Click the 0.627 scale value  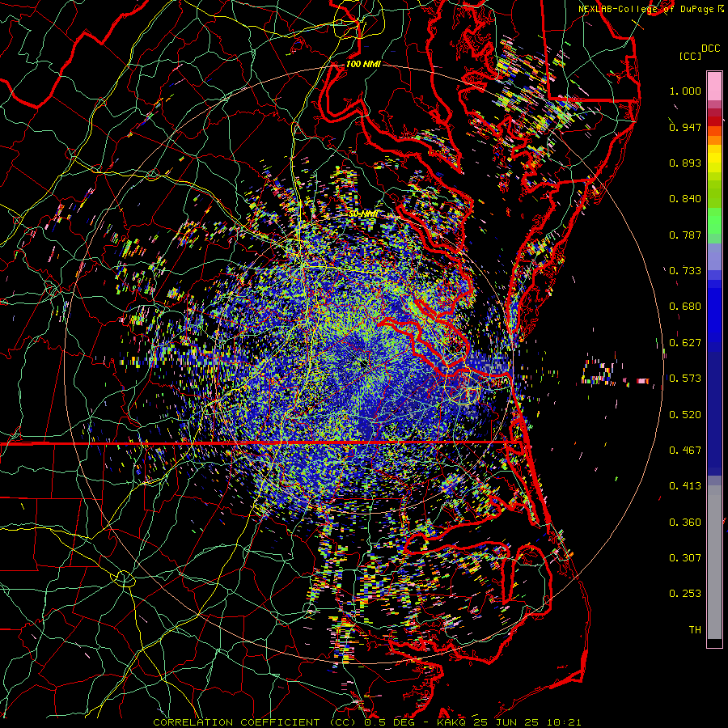685,343
